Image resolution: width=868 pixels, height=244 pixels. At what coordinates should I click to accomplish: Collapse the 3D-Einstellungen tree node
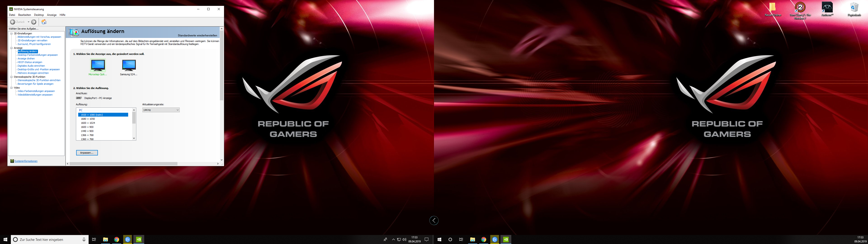[x=12, y=33]
